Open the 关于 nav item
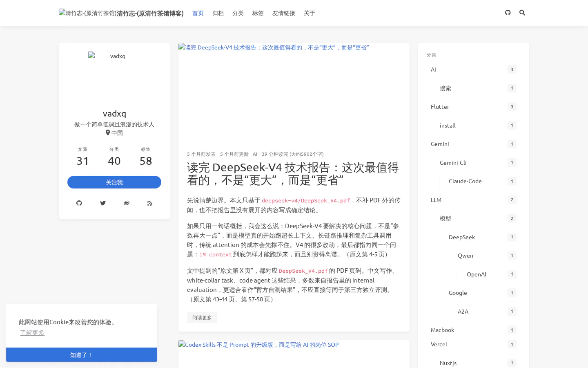 pos(310,13)
